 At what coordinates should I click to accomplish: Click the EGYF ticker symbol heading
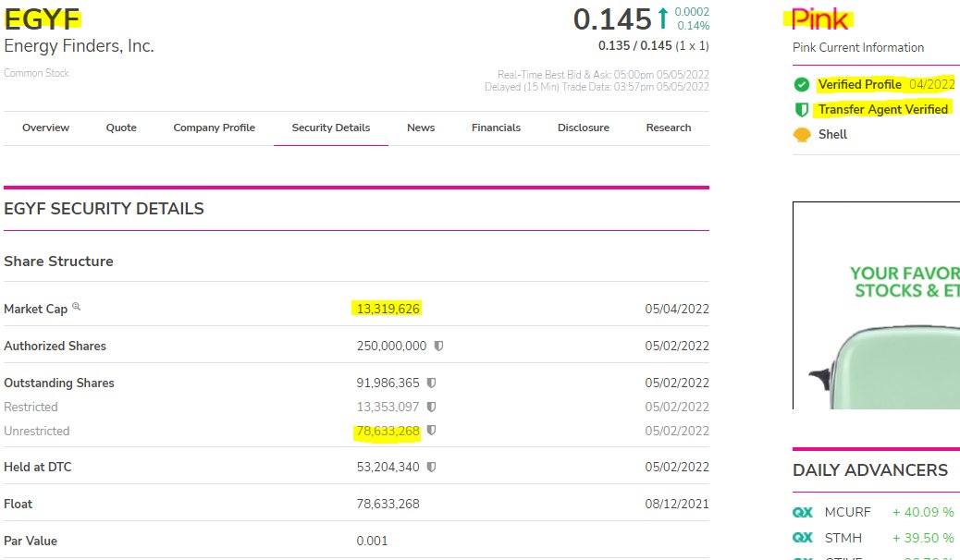click(42, 19)
